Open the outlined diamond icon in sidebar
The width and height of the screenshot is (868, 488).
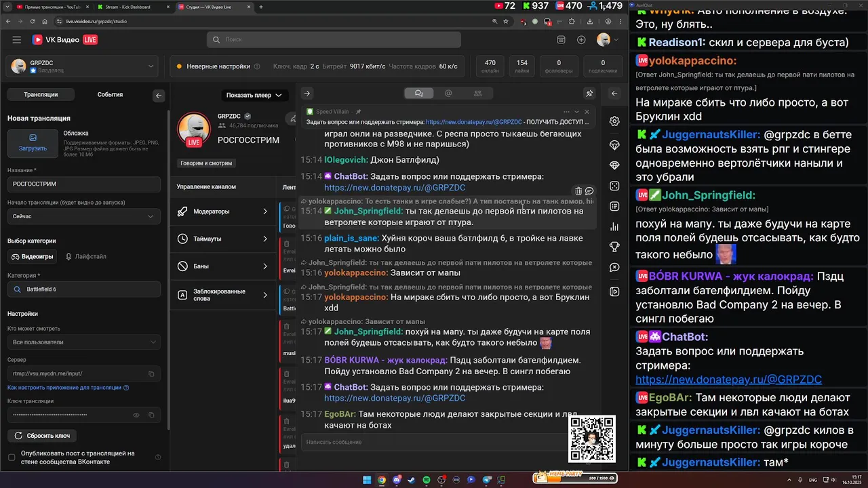pos(614,145)
